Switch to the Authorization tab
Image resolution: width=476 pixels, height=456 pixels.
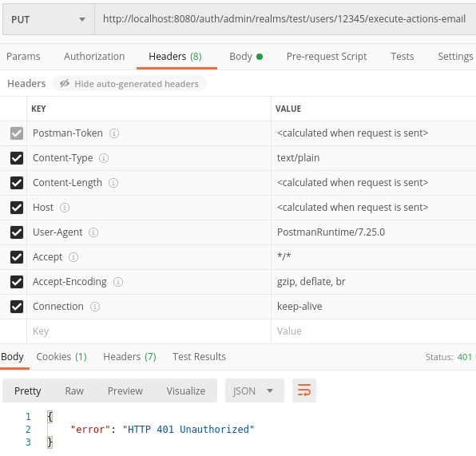[94, 57]
